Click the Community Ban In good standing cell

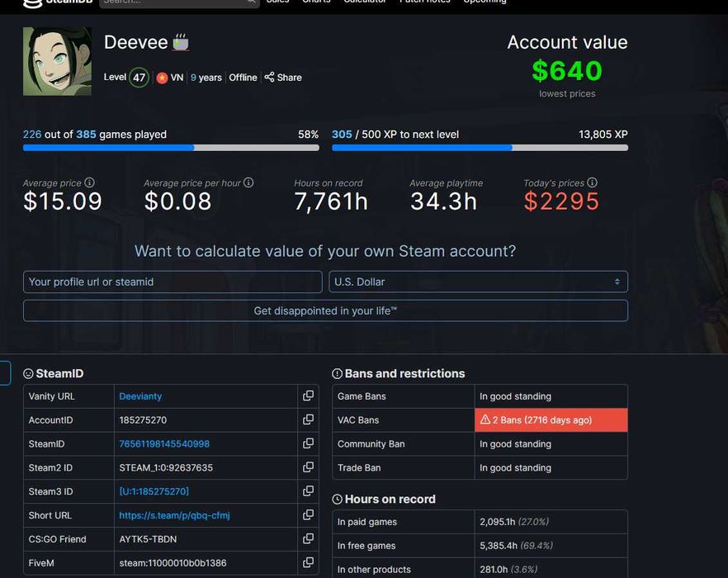click(551, 443)
